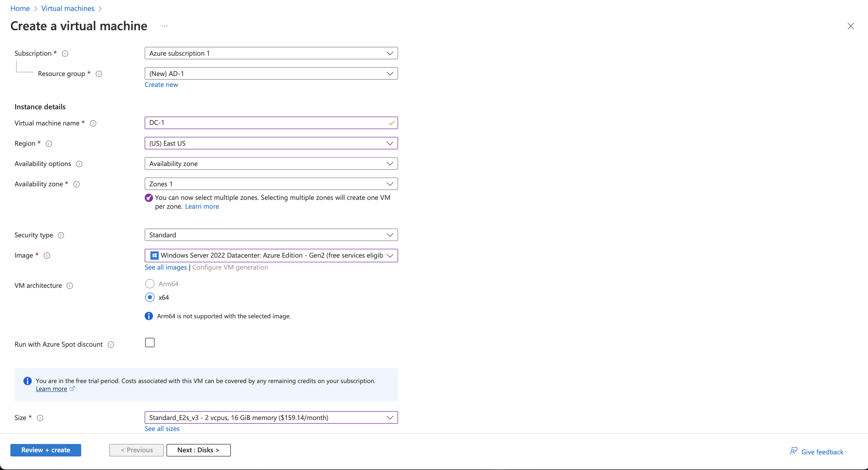Navigate to Virtual machines breadcrumb
Image resolution: width=868 pixels, height=470 pixels.
pos(68,8)
